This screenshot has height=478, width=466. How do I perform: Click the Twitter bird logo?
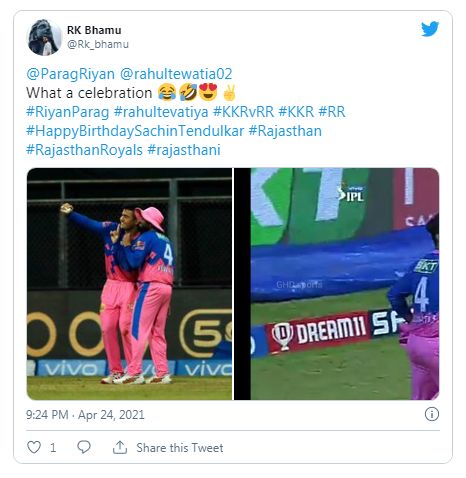click(x=430, y=29)
